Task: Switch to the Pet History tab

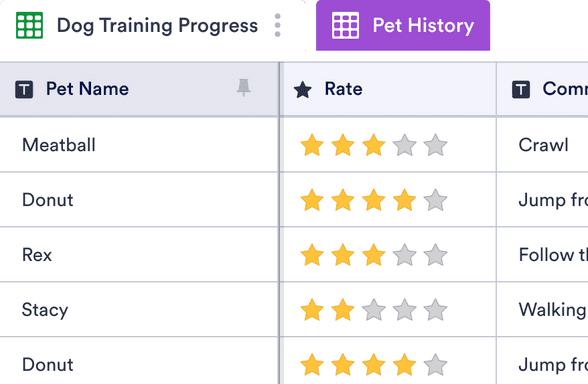Action: coord(403,26)
